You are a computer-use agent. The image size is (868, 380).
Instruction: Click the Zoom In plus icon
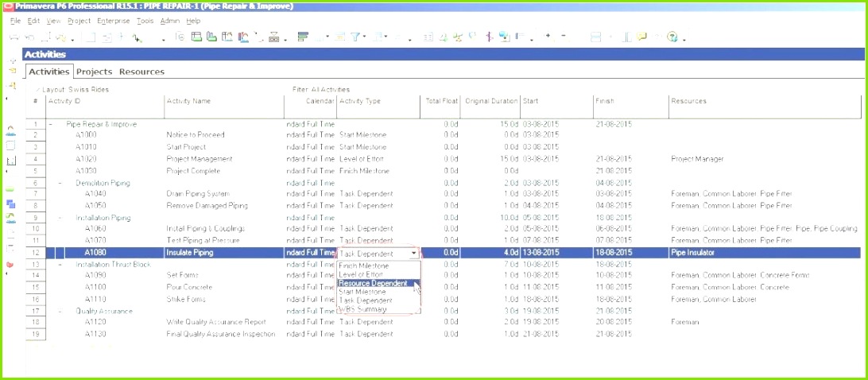tap(548, 37)
